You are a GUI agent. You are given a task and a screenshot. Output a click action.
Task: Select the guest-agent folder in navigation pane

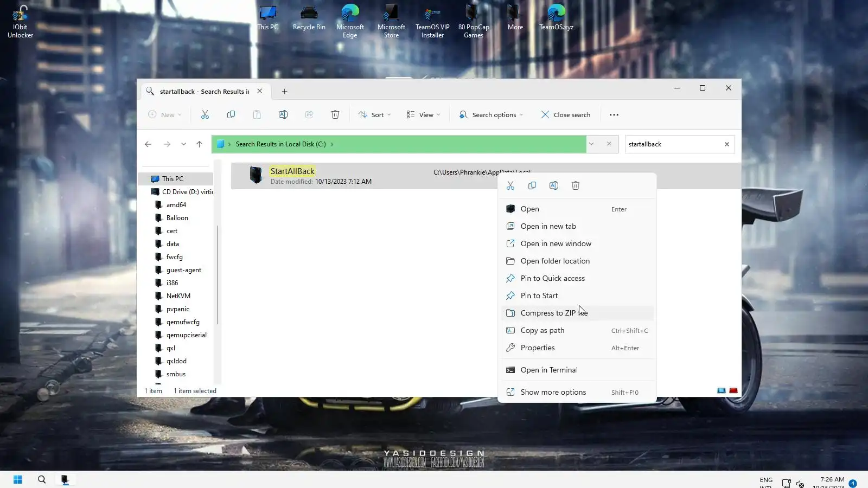pyautogui.click(x=183, y=270)
